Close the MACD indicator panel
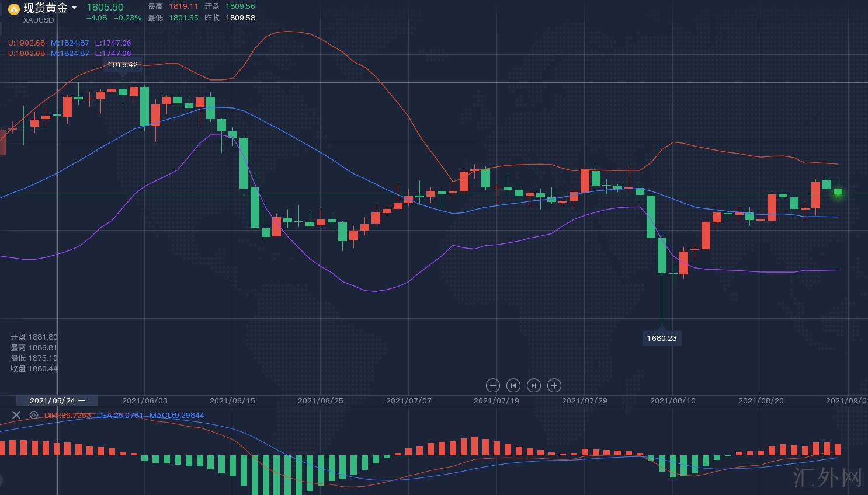The height and width of the screenshot is (495, 868). click(16, 415)
